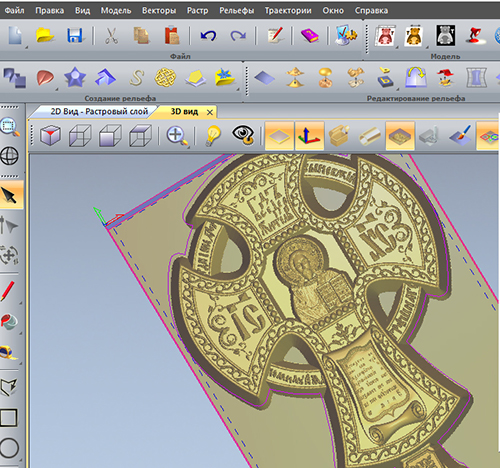
Task: Paste from clipboard icon
Action: point(172,35)
